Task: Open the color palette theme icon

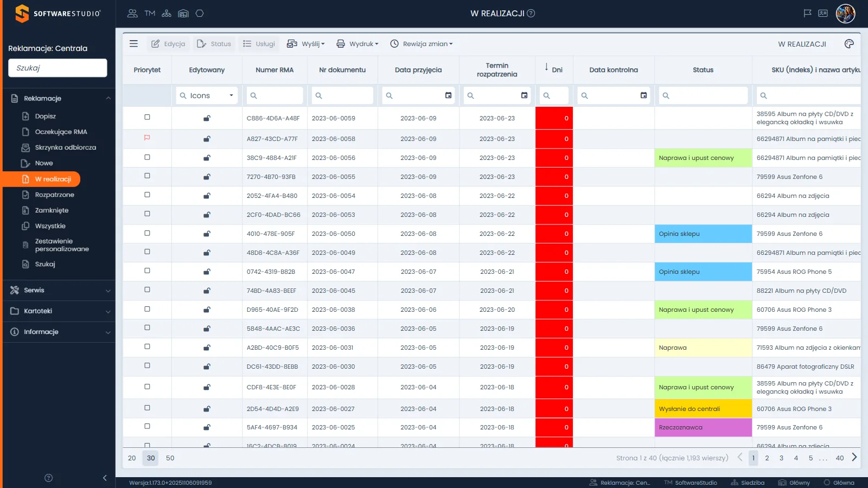Action: click(849, 44)
